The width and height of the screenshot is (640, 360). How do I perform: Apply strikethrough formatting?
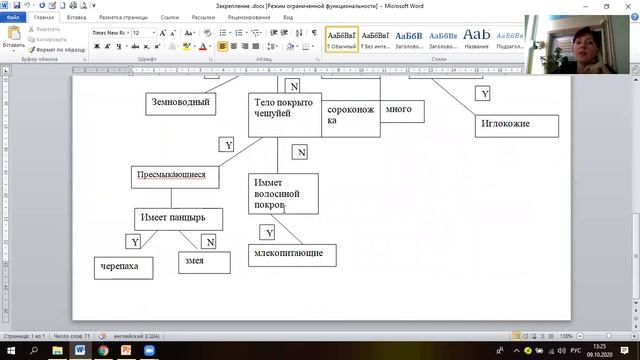coord(135,47)
